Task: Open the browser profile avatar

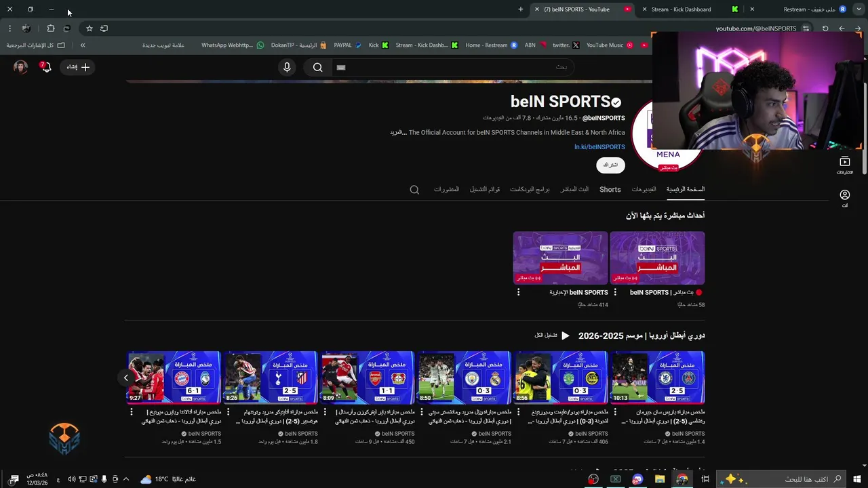Action: (x=26, y=28)
